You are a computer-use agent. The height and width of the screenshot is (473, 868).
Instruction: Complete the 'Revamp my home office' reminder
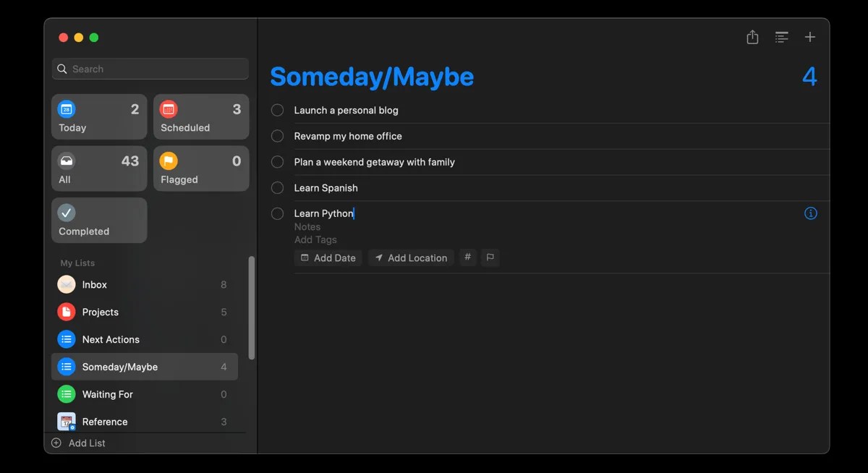277,136
